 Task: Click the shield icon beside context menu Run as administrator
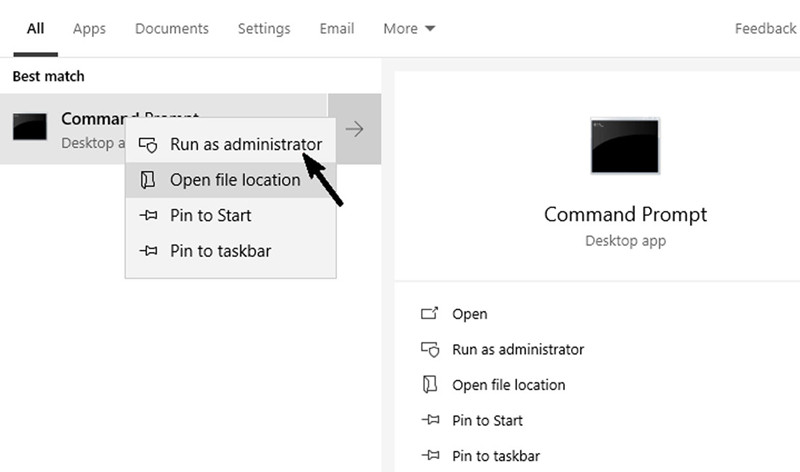click(x=148, y=145)
